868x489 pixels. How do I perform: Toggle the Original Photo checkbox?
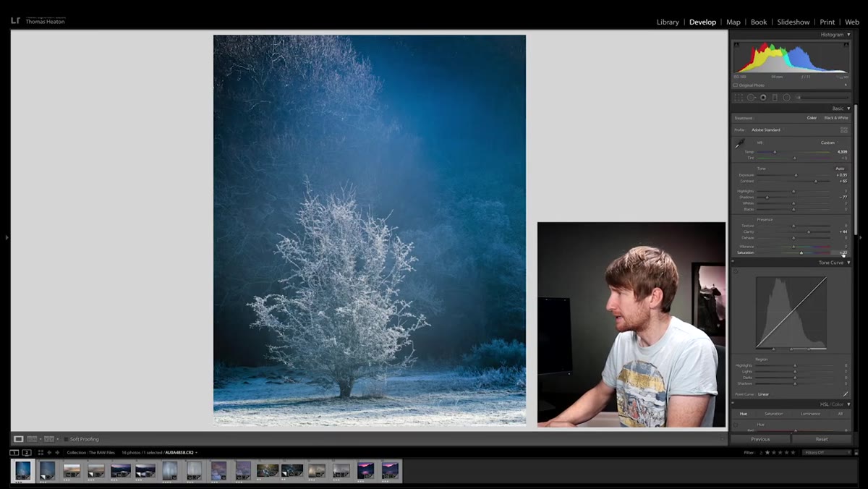tap(736, 85)
